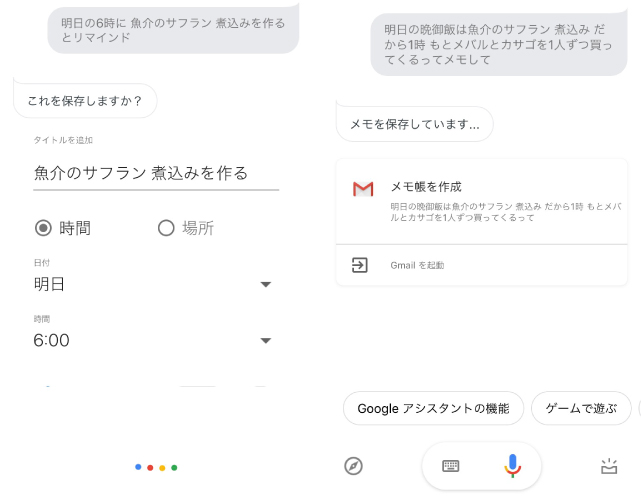Select the 時間 radio button
Screen dimensions: 641x500
43,228
